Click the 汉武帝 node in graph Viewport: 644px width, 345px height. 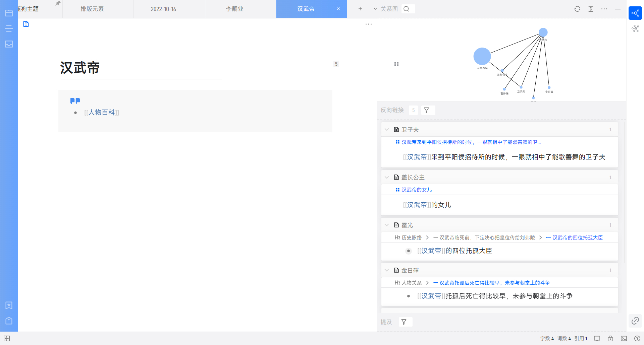click(x=543, y=32)
